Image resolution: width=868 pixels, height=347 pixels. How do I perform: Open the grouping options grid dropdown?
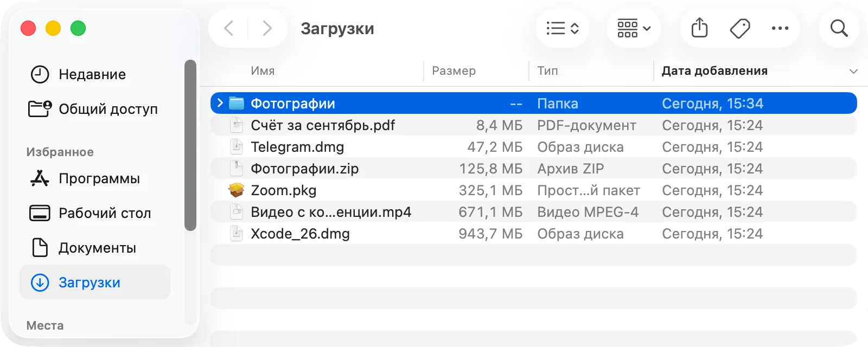634,28
